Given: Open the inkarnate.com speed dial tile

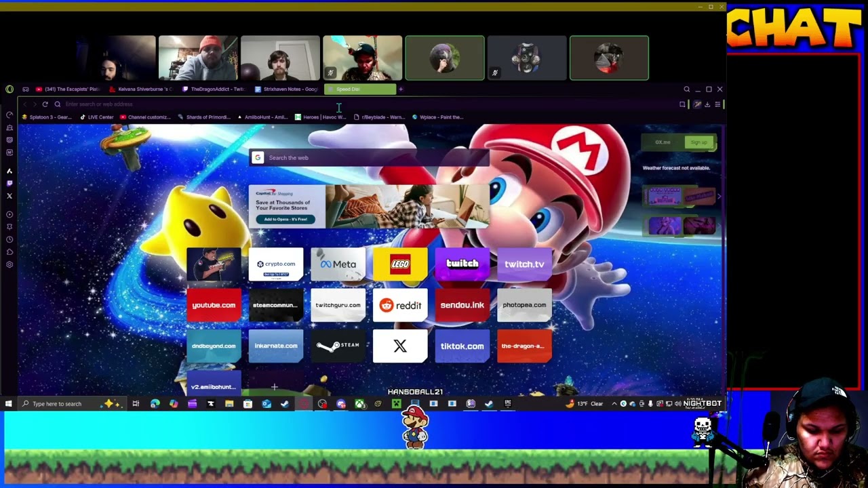Looking at the screenshot, I should (x=276, y=346).
